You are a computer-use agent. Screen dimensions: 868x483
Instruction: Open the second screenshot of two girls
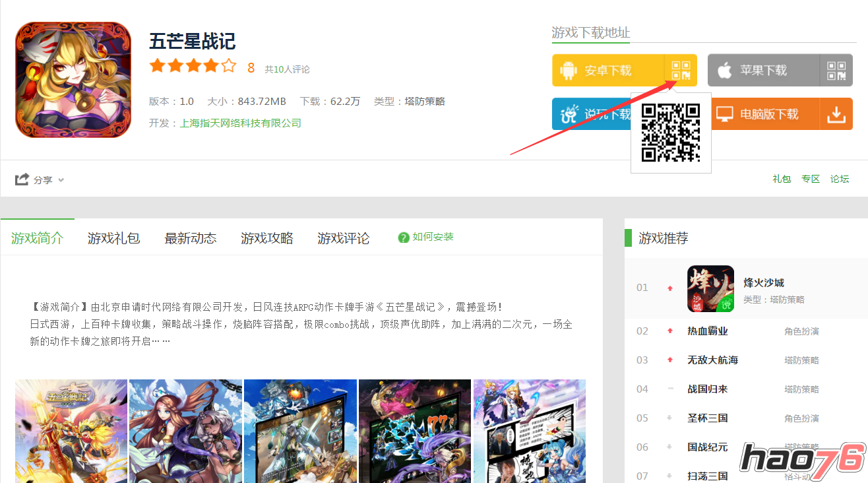pyautogui.click(x=185, y=431)
